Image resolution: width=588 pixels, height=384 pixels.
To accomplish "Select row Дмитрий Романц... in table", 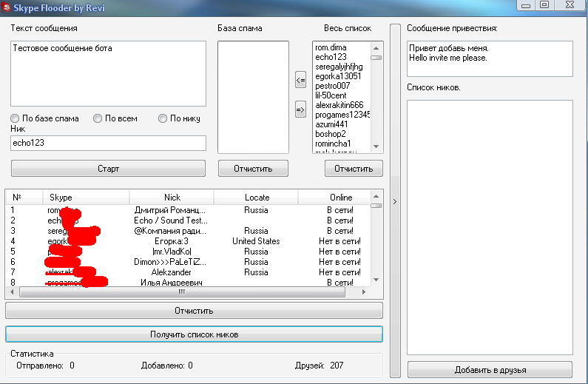I will [189, 210].
